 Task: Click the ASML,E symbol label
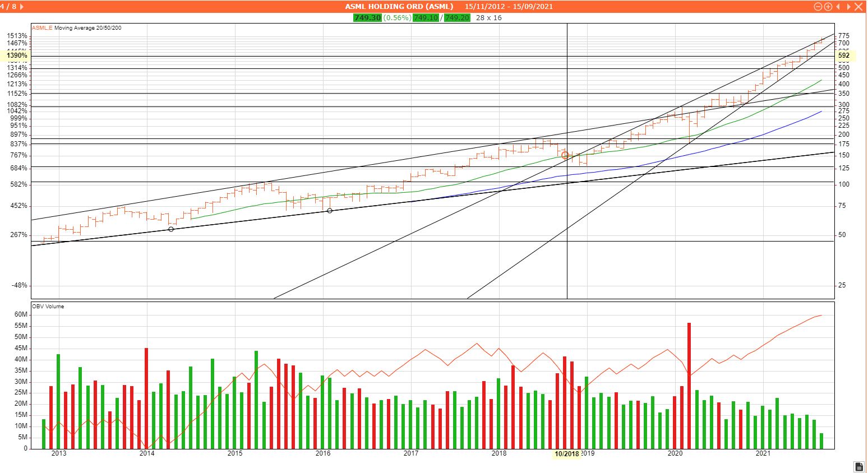pyautogui.click(x=42, y=28)
